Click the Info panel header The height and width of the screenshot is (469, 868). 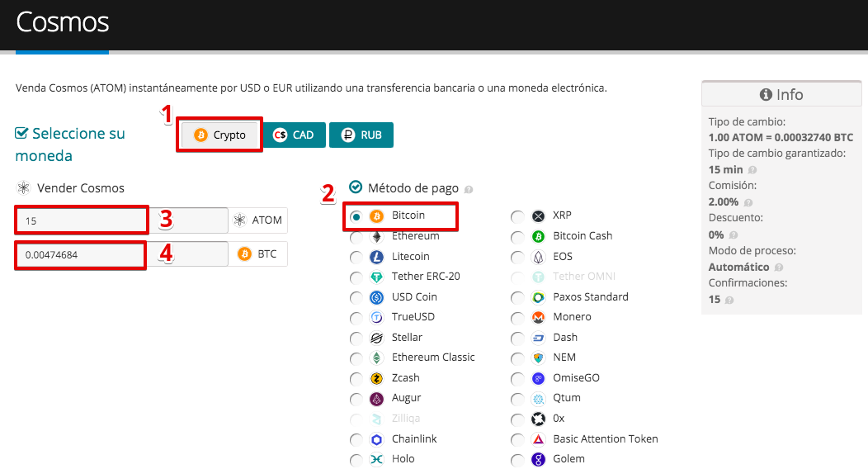(781, 95)
